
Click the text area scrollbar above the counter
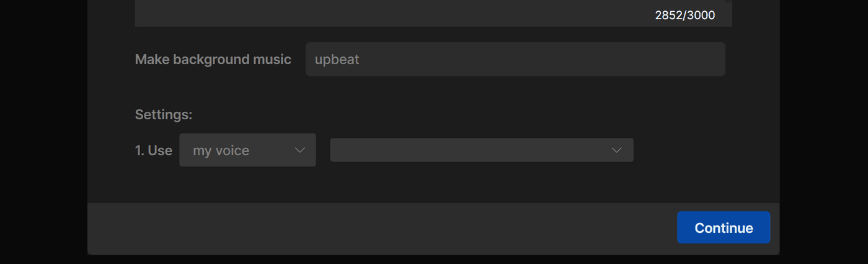point(729,2)
